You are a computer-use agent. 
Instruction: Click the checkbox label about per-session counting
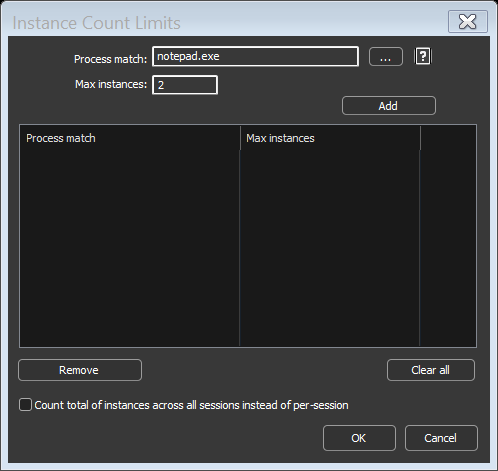click(x=191, y=405)
